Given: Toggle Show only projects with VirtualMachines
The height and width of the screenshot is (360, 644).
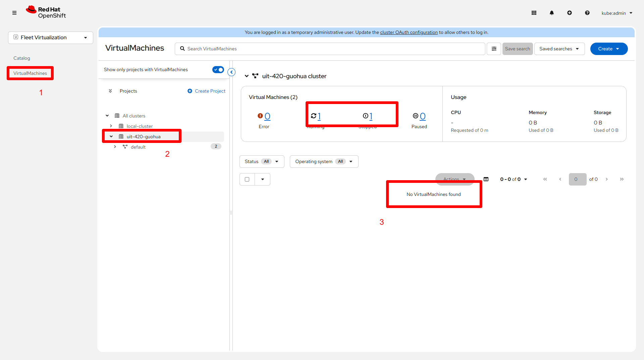Looking at the screenshot, I should point(218,69).
